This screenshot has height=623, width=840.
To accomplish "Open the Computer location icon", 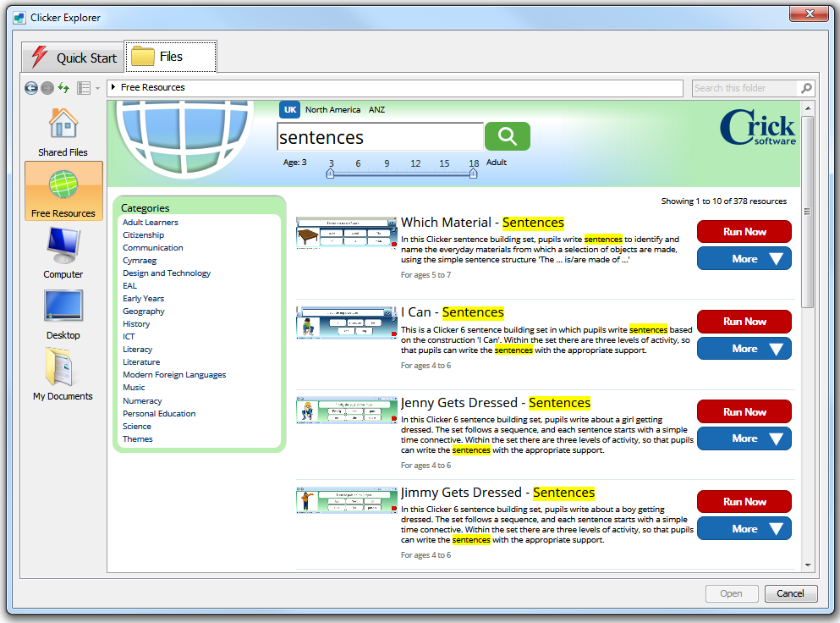I will [x=63, y=251].
